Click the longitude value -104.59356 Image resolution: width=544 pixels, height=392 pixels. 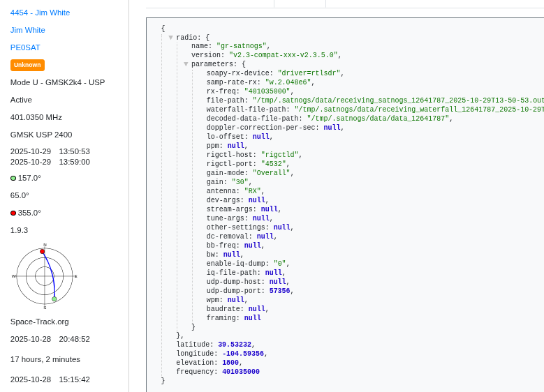coord(242,354)
